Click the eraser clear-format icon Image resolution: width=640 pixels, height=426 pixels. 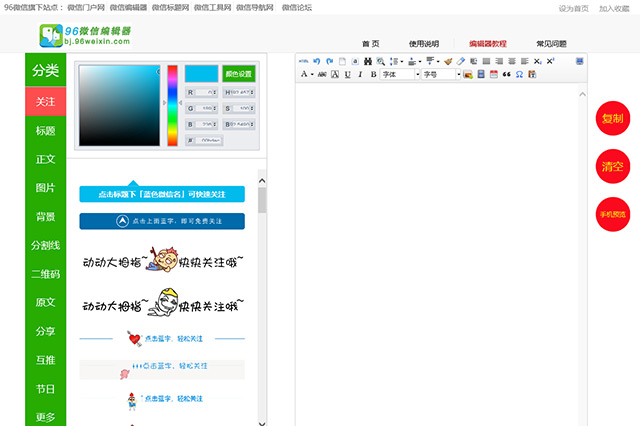pyautogui.click(x=461, y=61)
